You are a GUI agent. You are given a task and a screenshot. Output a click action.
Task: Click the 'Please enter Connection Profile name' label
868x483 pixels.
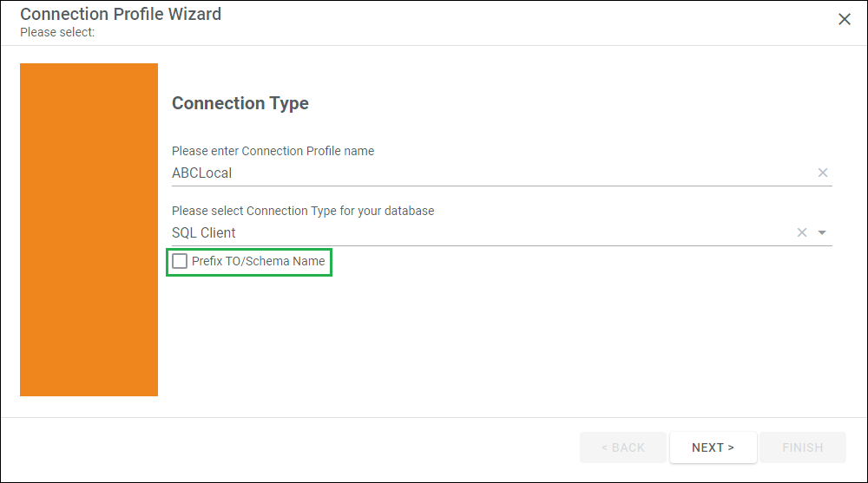[273, 151]
